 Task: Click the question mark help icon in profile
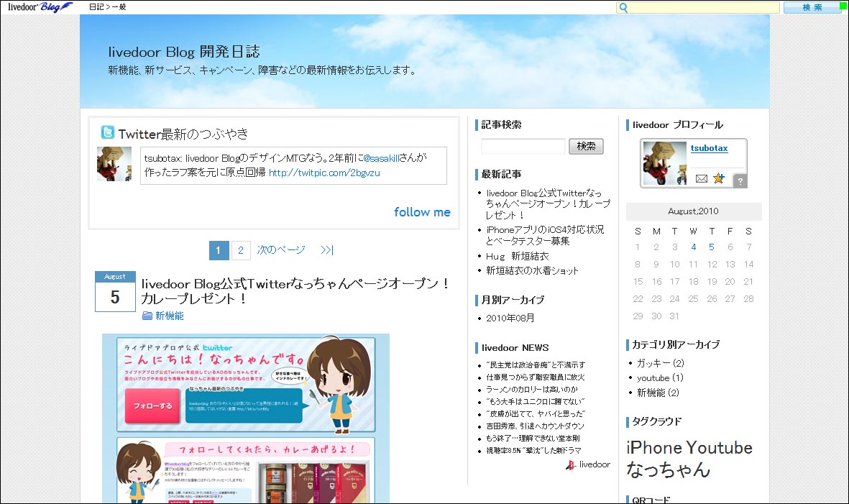coord(740,181)
